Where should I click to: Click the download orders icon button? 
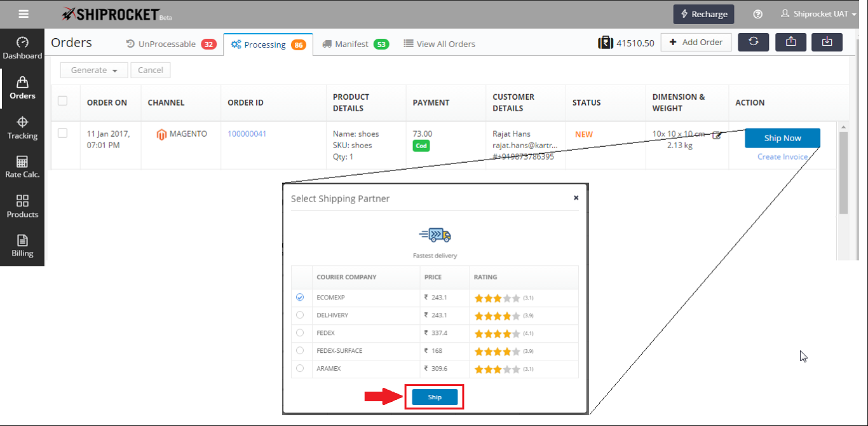827,42
